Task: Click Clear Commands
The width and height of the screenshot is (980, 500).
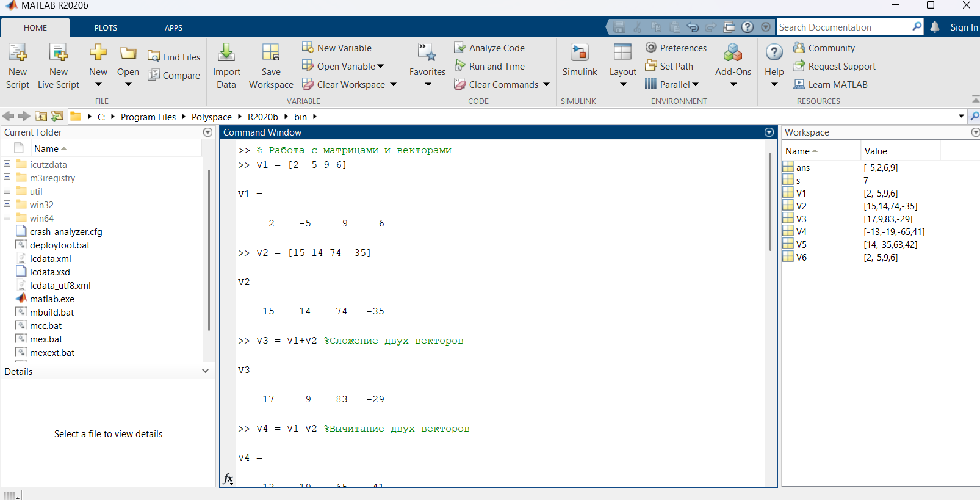Action: (x=497, y=84)
